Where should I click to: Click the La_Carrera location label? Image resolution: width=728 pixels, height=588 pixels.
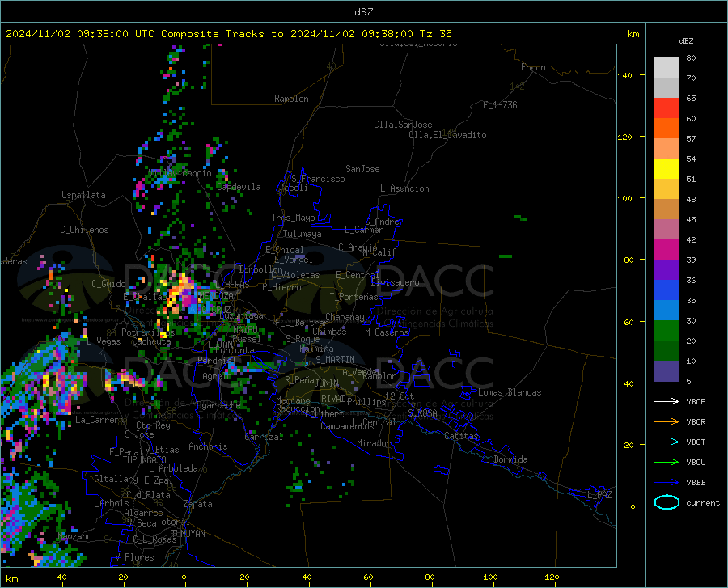point(99,420)
